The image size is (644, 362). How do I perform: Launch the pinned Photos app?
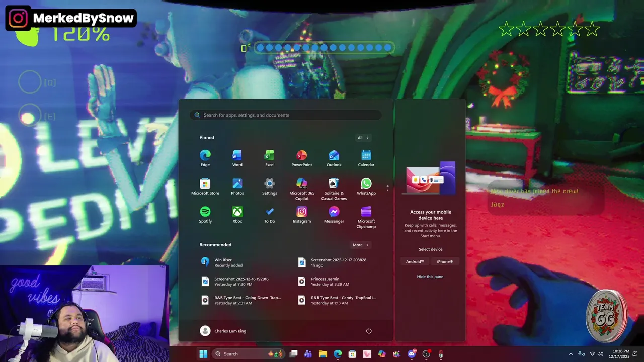click(x=237, y=186)
